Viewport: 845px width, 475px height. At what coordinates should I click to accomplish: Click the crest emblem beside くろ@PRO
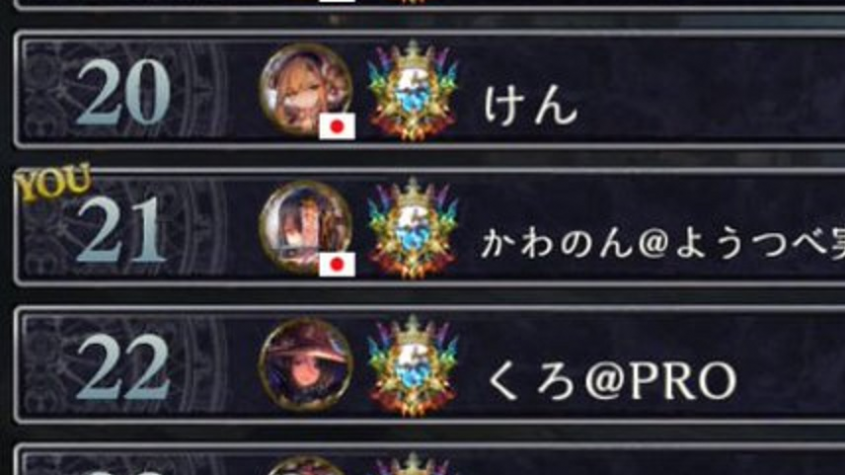412,366
